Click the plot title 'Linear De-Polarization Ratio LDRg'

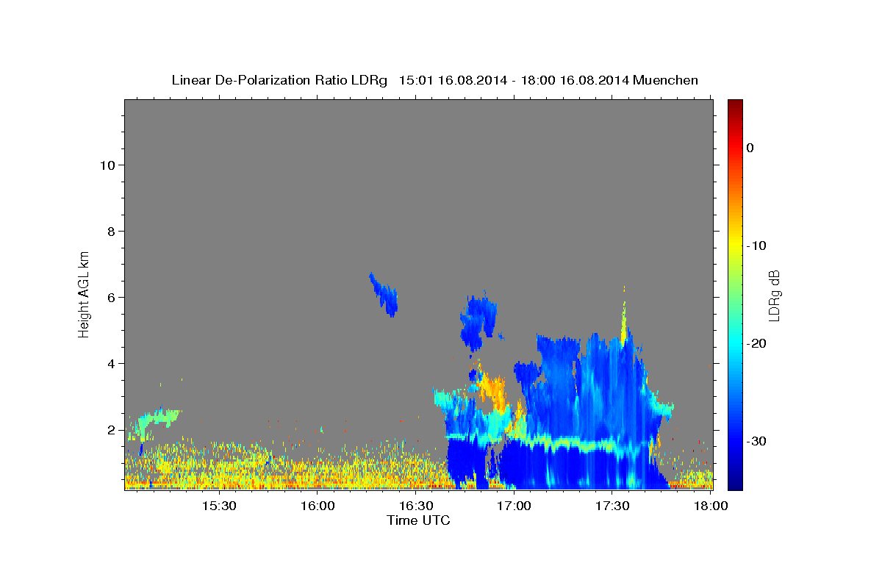pyautogui.click(x=279, y=80)
